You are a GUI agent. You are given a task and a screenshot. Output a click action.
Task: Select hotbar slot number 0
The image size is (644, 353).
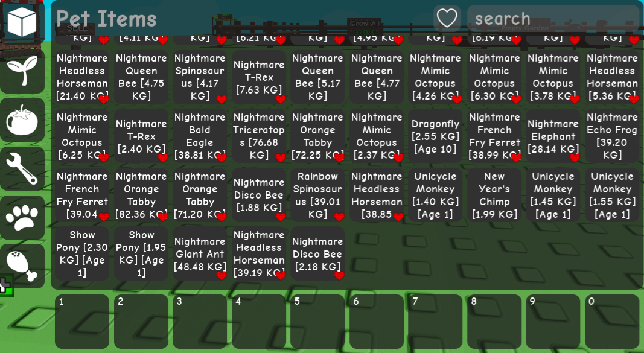pos(612,322)
